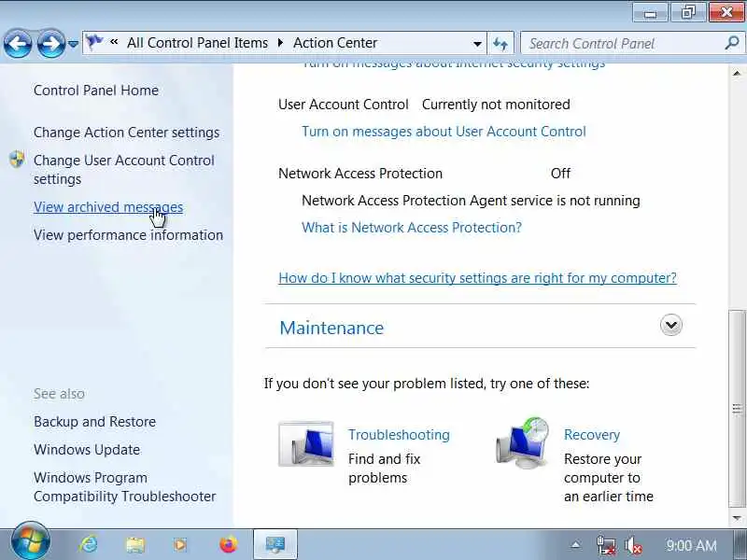
Task: Click the UAC shield icon in sidebar
Action: click(x=17, y=160)
